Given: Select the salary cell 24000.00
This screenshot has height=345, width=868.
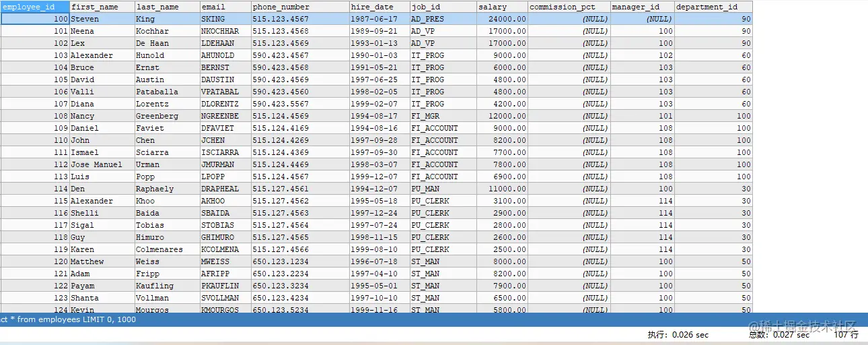Looking at the screenshot, I should click(x=502, y=19).
